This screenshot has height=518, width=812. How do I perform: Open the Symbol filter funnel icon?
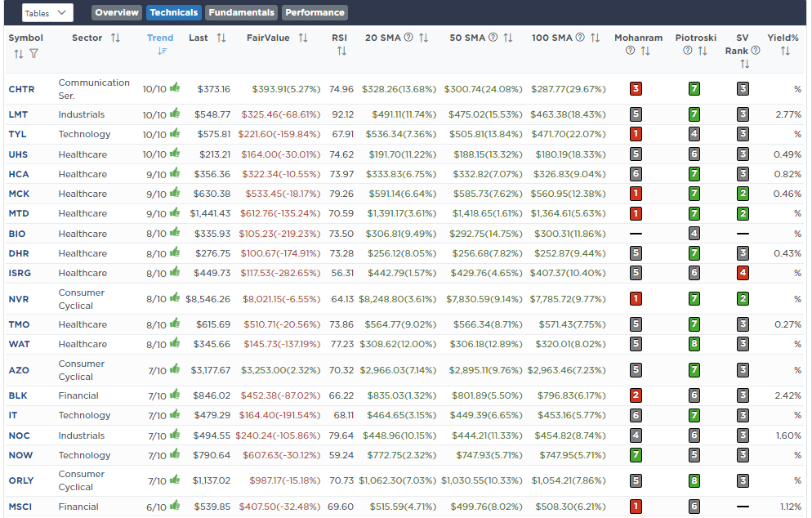coord(33,53)
